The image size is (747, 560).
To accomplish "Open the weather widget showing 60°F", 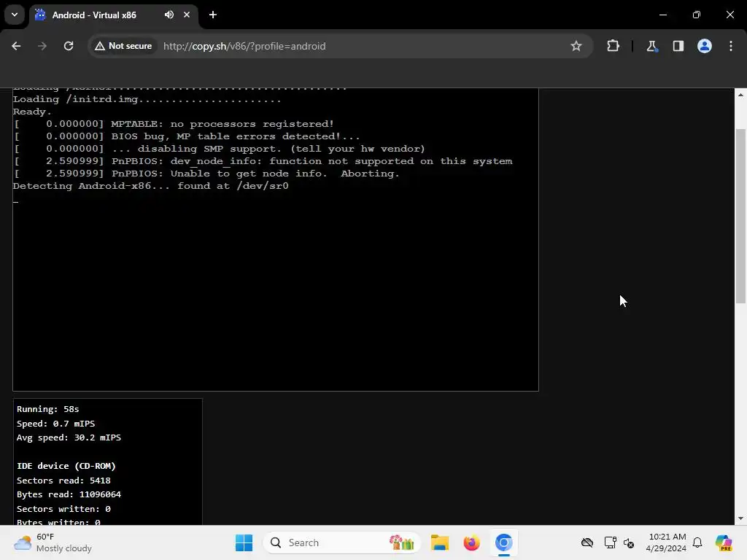I will coord(53,542).
